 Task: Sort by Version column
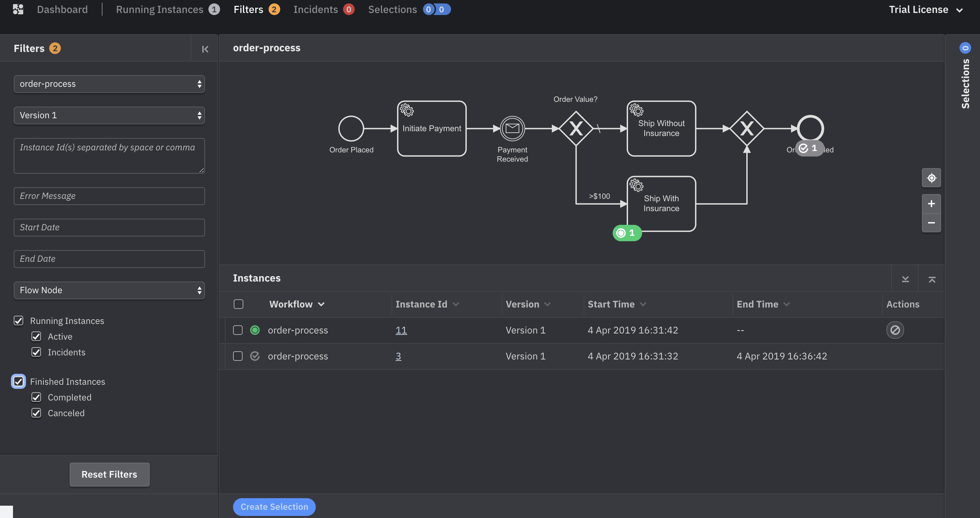point(528,304)
